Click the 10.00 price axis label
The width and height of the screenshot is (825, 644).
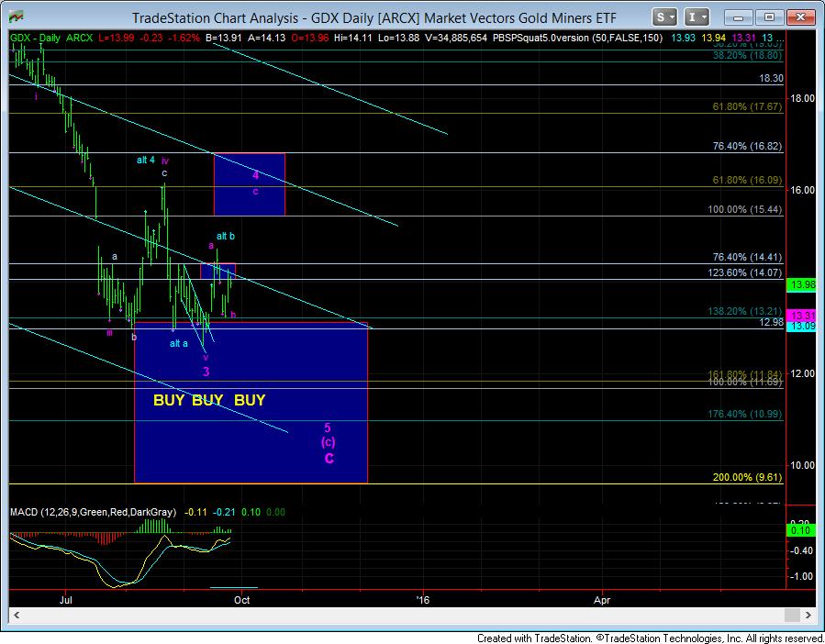tap(803, 466)
